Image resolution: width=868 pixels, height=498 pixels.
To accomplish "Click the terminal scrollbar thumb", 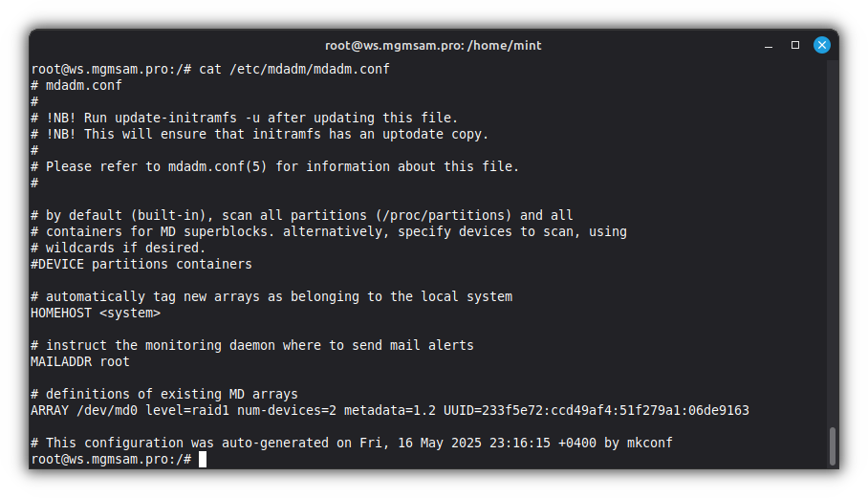I will (x=832, y=446).
